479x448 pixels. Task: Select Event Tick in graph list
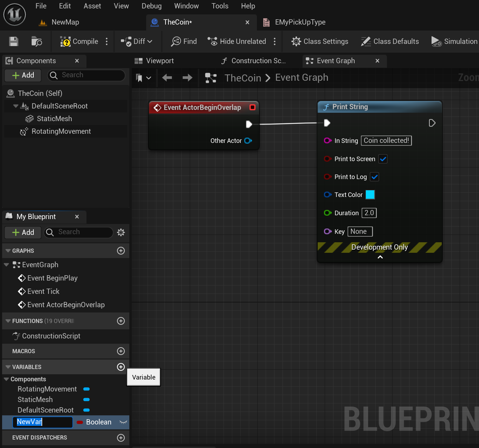43,291
